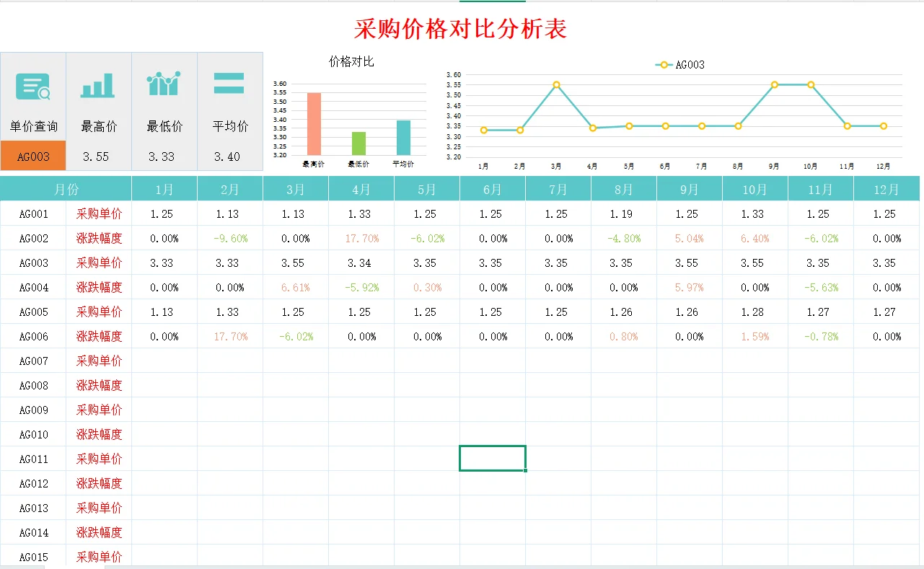The height and width of the screenshot is (569, 924).
Task: Select the AG005 row label
Action: (33, 312)
